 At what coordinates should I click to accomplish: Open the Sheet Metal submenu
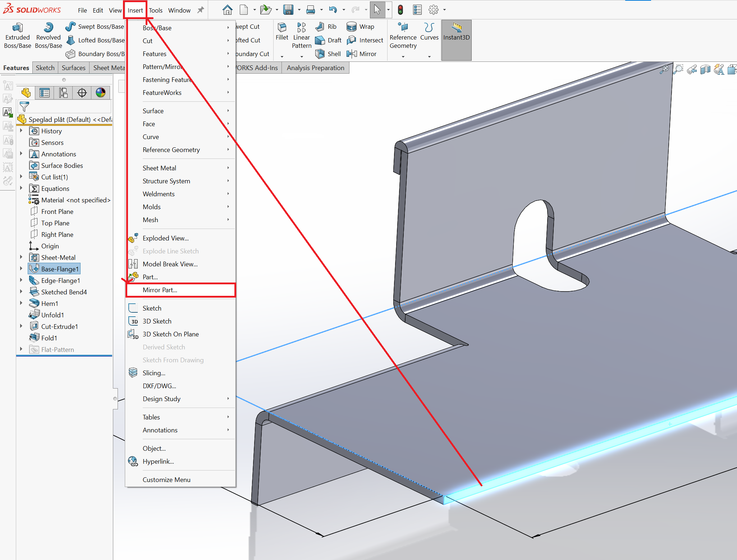pyautogui.click(x=159, y=168)
